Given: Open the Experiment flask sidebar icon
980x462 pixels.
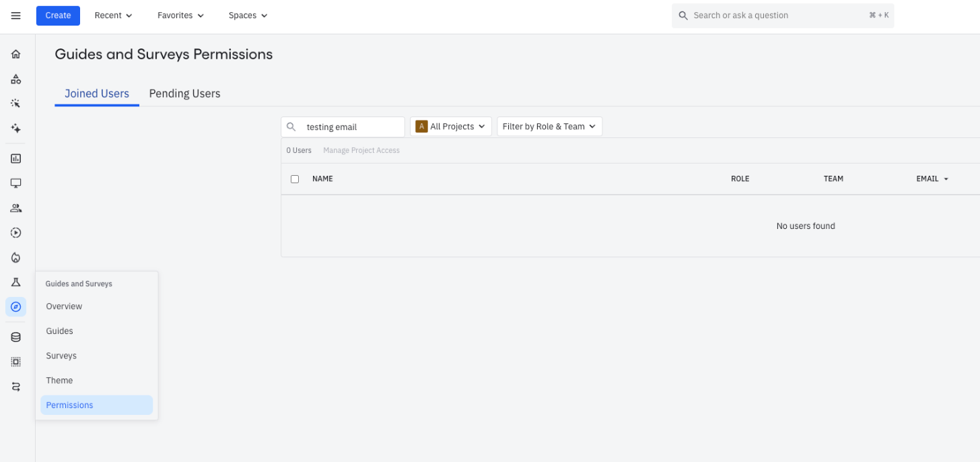Looking at the screenshot, I should coord(16,282).
